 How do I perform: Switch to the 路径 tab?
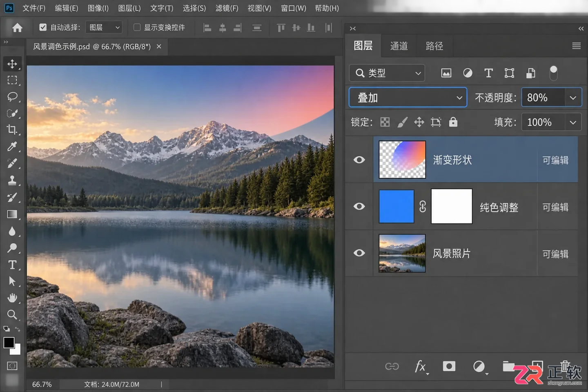pos(434,46)
